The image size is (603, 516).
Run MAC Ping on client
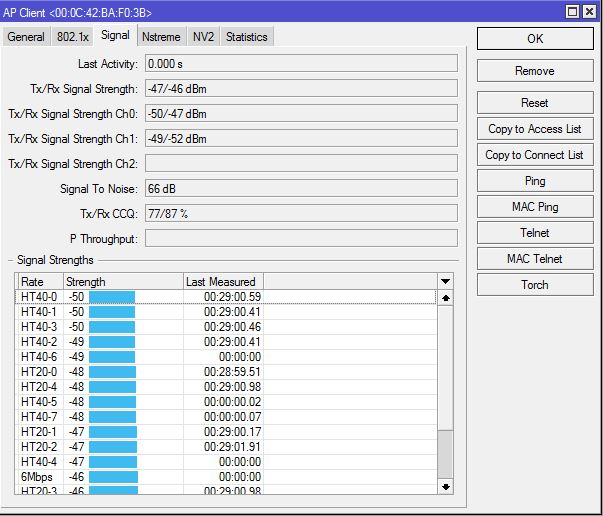coord(534,207)
